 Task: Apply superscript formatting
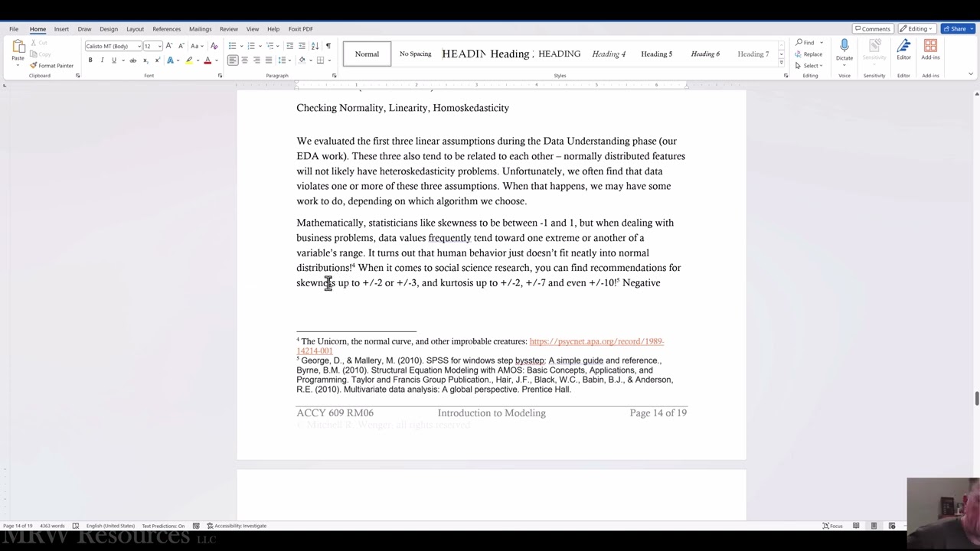click(x=156, y=60)
